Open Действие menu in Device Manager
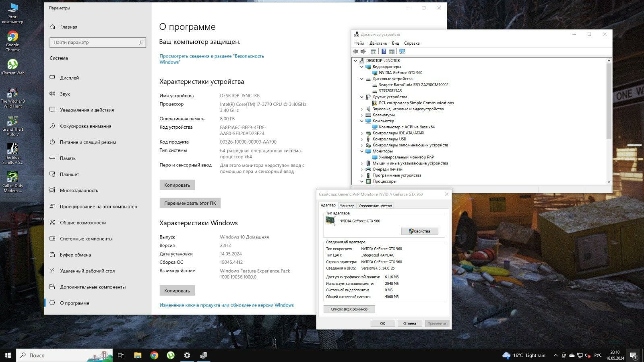Image resolution: width=644 pixels, height=362 pixels. click(378, 43)
